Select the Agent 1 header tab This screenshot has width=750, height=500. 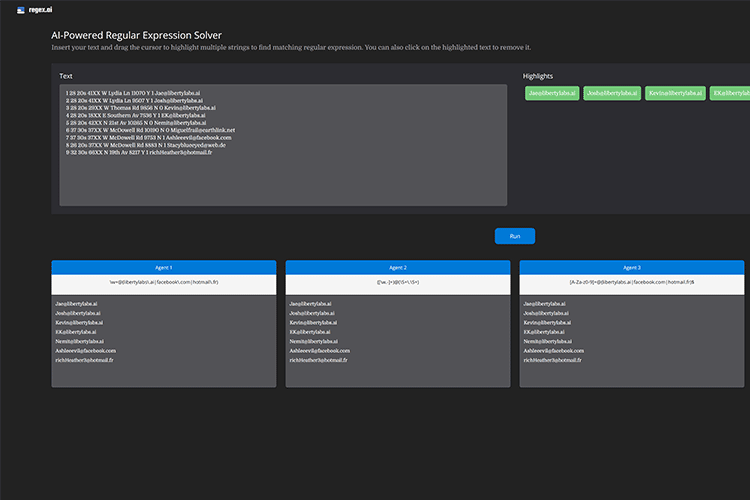(163, 267)
